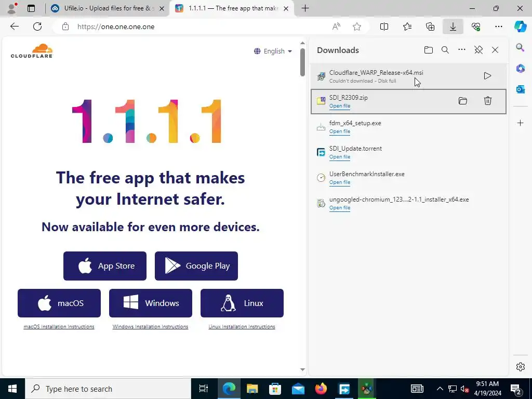Open Edge Settings and more menu
The width and height of the screenshot is (532, 399).
[498, 26]
